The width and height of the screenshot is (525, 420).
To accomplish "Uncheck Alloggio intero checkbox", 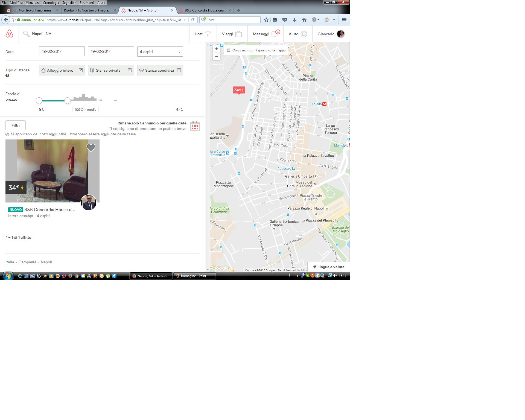I will coord(81,70).
